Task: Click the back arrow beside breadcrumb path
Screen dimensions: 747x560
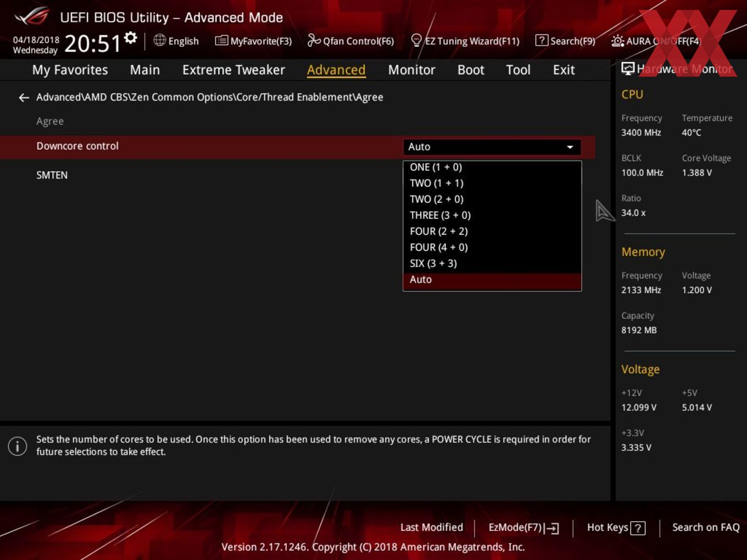Action: coord(24,98)
